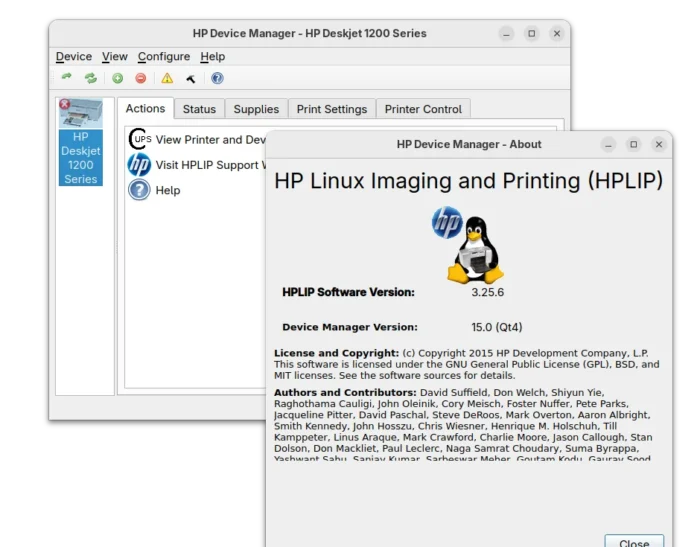Click the HP logo Visit HPLIP Support icon
This screenshot has width=700, height=547.
pyautogui.click(x=140, y=165)
